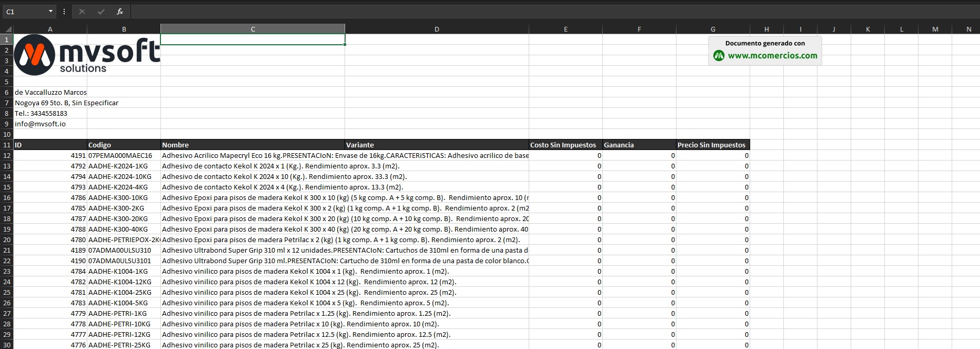
Task: Click the Enter checkmark icon in formula bar
Action: click(x=101, y=12)
